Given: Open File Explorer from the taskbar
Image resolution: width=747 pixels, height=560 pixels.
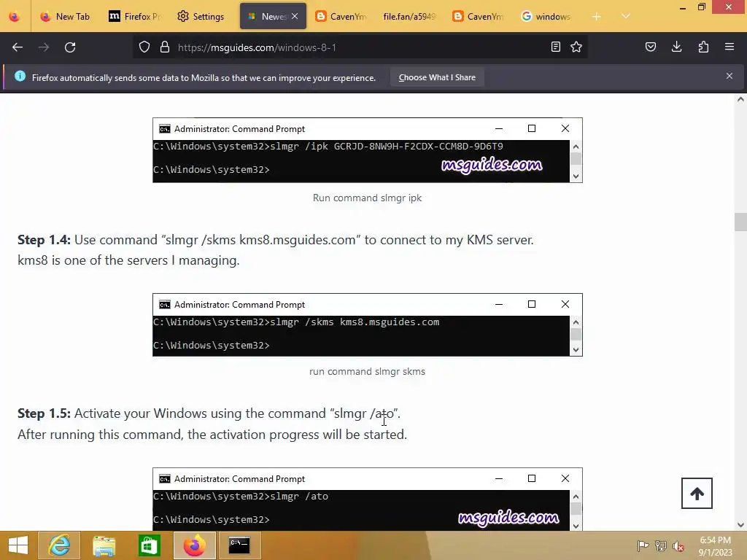Looking at the screenshot, I should click(104, 545).
